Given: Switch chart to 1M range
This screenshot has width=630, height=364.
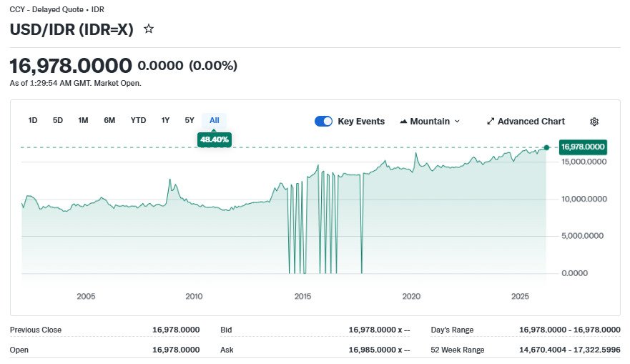Looking at the screenshot, I should 83,120.
